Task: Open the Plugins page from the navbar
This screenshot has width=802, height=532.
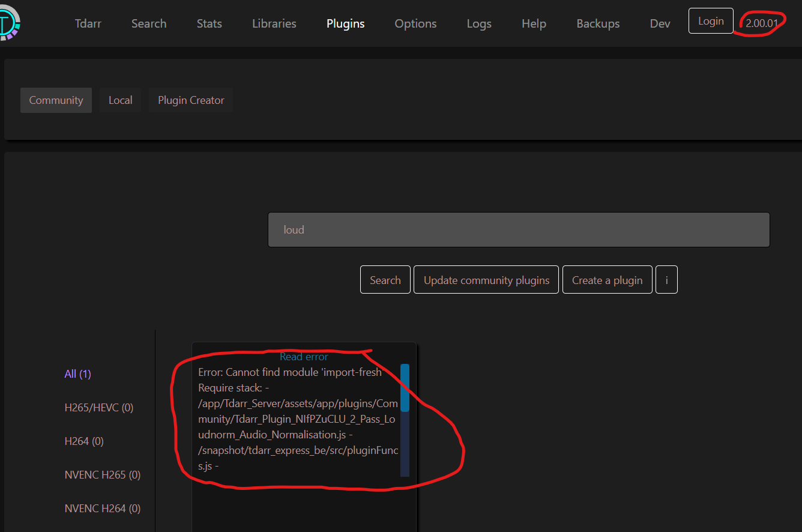Action: (x=345, y=23)
